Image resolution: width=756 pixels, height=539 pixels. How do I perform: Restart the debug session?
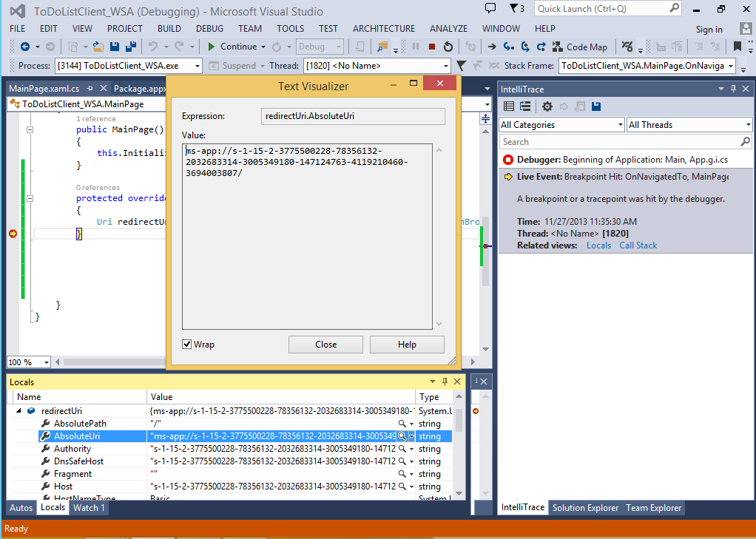coord(448,47)
